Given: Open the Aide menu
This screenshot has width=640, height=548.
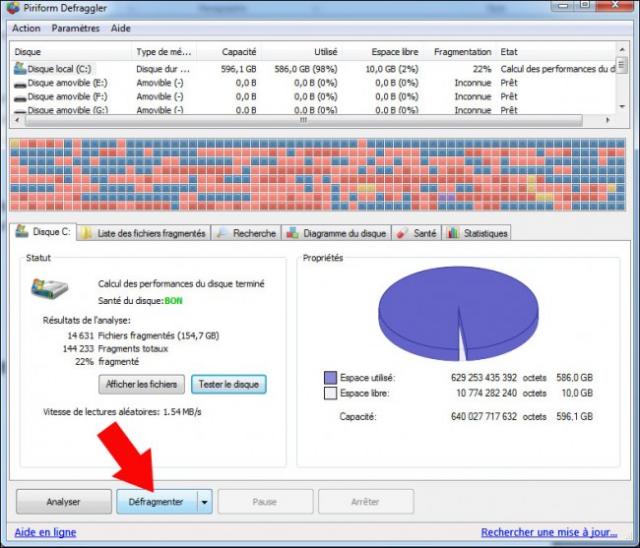Looking at the screenshot, I should point(121,29).
